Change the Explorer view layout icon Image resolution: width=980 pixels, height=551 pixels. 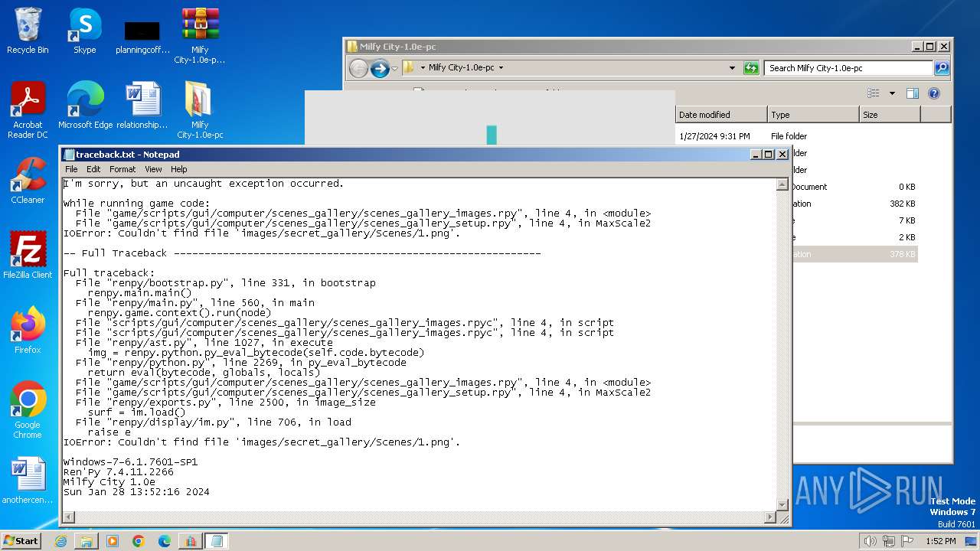point(874,93)
